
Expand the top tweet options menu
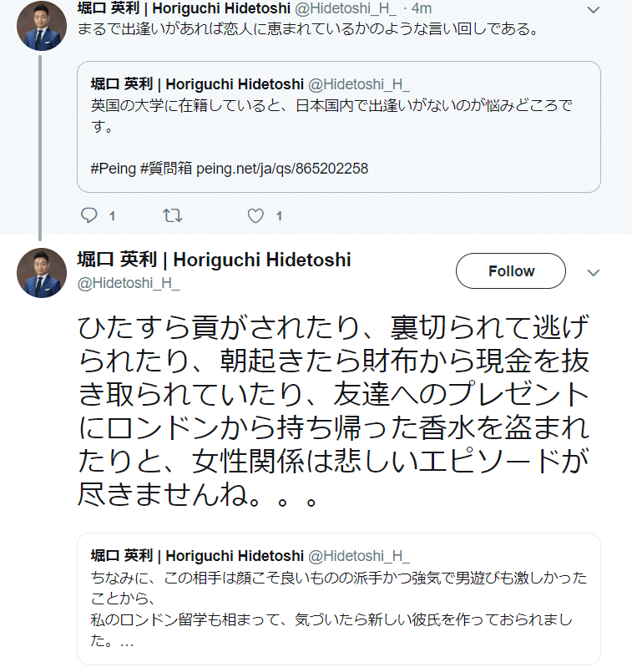[x=594, y=10]
